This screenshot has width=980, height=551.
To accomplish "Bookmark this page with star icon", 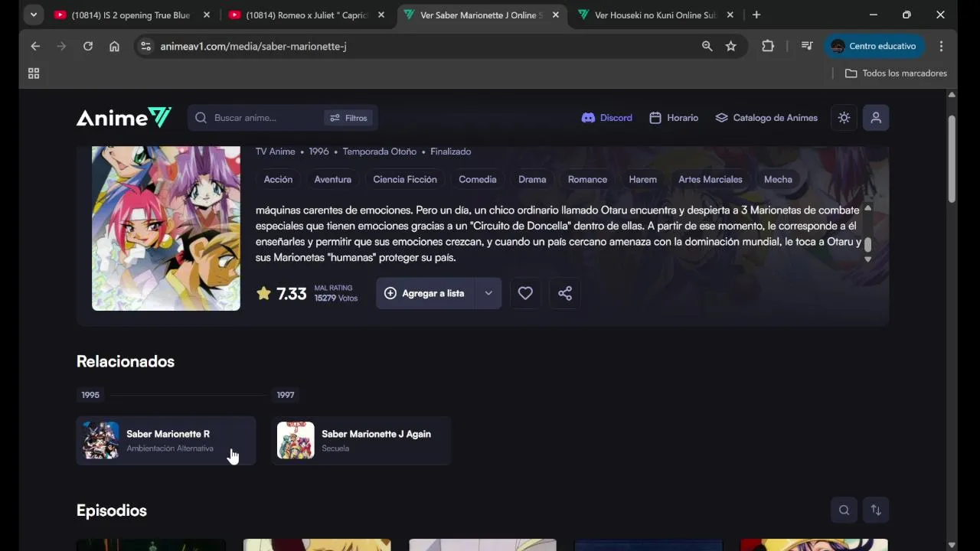I will (x=731, y=47).
